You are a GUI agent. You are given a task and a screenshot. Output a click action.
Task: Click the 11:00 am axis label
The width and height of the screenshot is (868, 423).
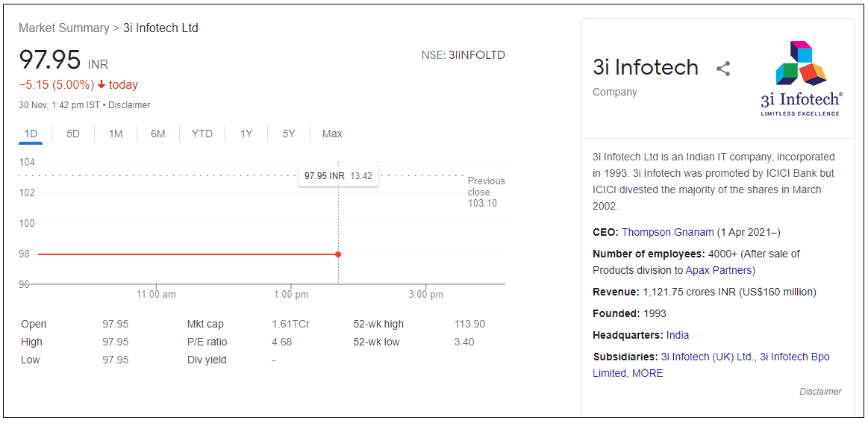tap(156, 295)
